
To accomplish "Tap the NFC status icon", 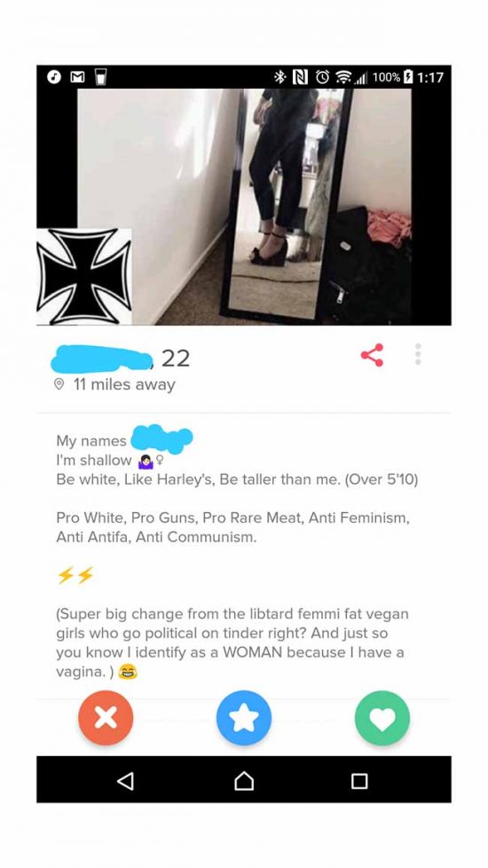I will click(x=299, y=77).
